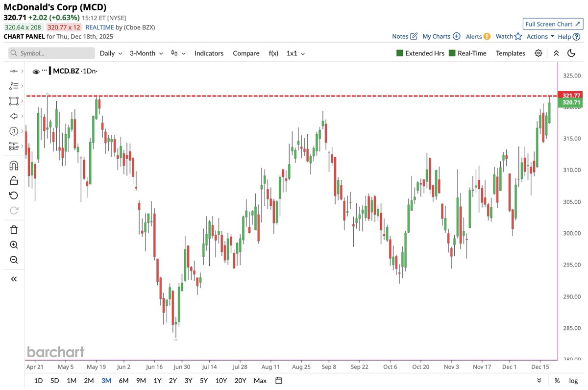Toggle the lock drawings padlock
This screenshot has width=588, height=390.
pos(14,180)
